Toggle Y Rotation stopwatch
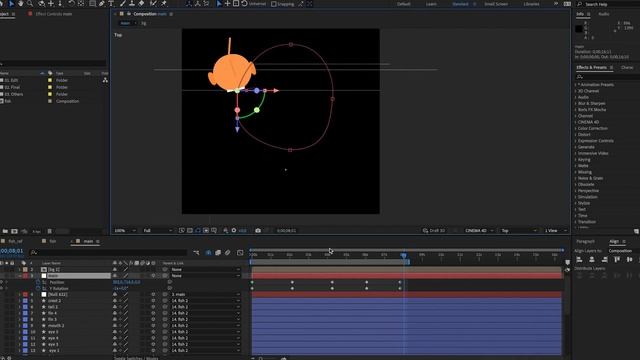The image size is (640, 360). [38, 289]
